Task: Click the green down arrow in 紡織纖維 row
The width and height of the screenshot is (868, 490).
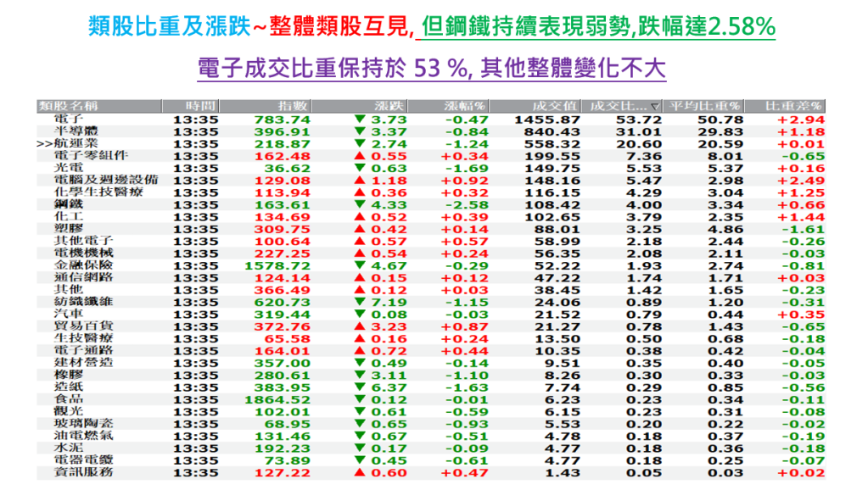Action: point(360,302)
